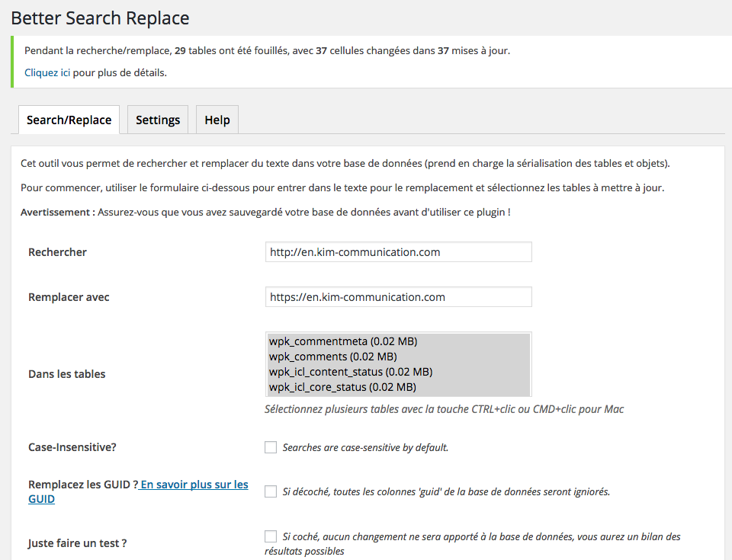This screenshot has height=560, width=732.
Task: Tick the 'Remplacez les GUID' checkbox
Action: point(271,491)
